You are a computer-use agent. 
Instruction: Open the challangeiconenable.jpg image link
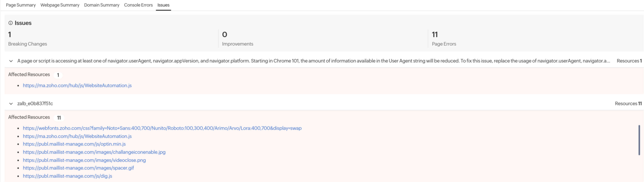tap(94, 152)
